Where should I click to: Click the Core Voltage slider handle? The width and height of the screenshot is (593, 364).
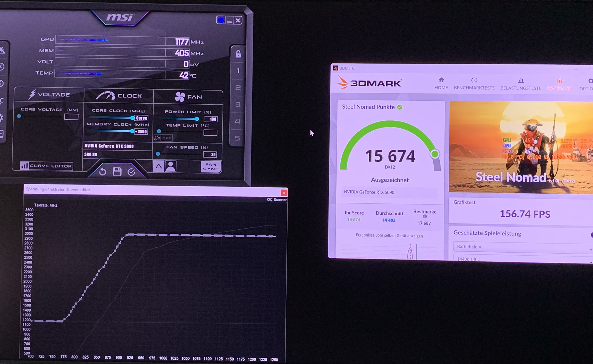pos(19,116)
